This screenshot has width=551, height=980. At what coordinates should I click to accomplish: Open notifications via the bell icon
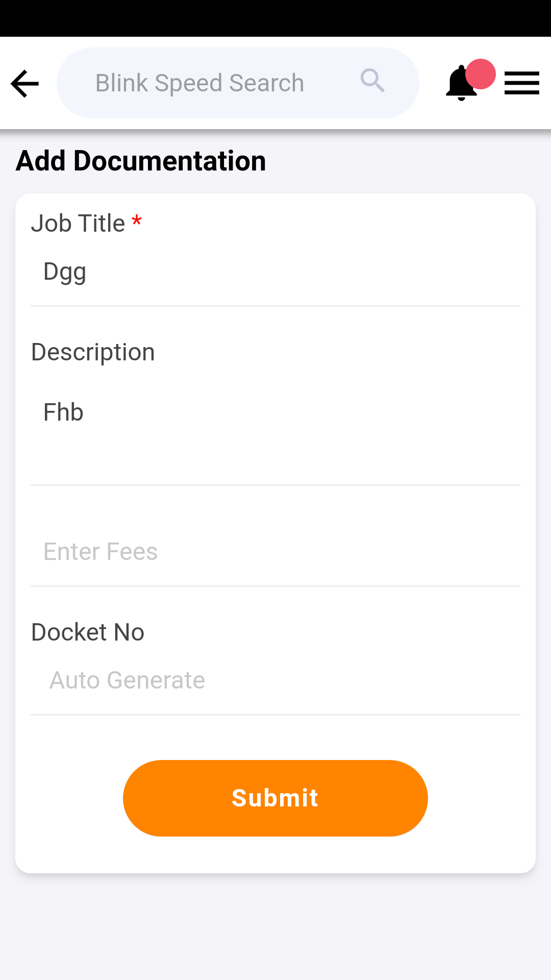tap(460, 84)
